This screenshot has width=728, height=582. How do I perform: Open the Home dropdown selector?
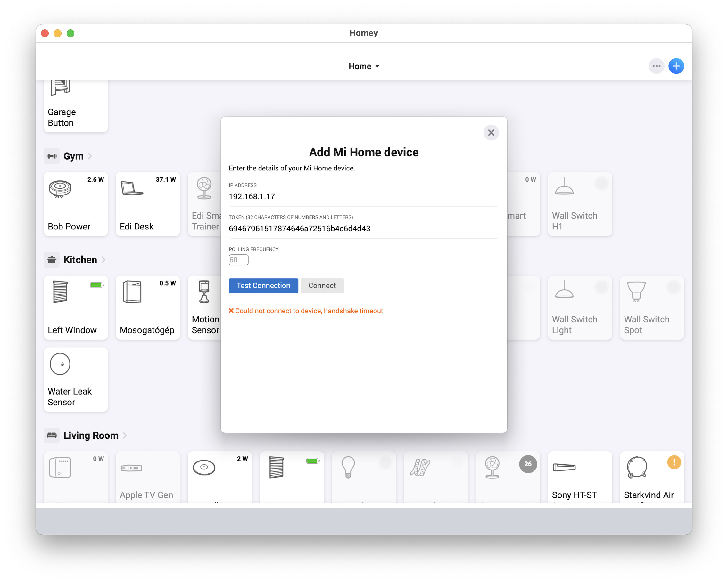pyautogui.click(x=364, y=66)
